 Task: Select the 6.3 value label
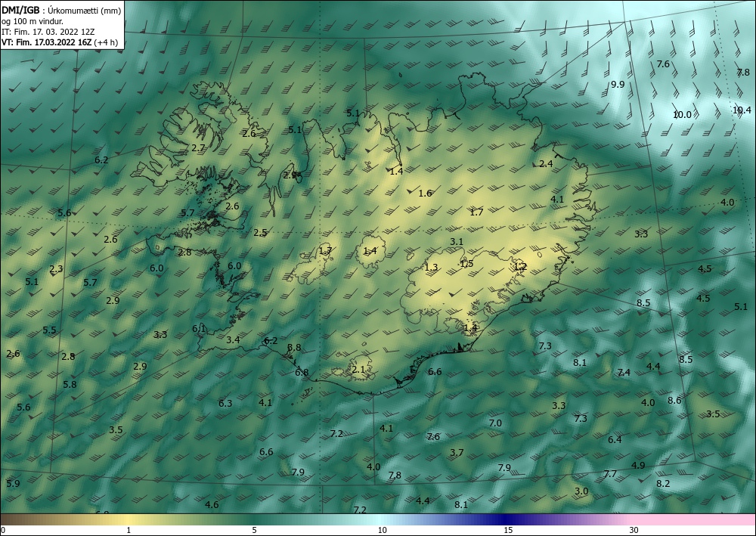[225, 404]
